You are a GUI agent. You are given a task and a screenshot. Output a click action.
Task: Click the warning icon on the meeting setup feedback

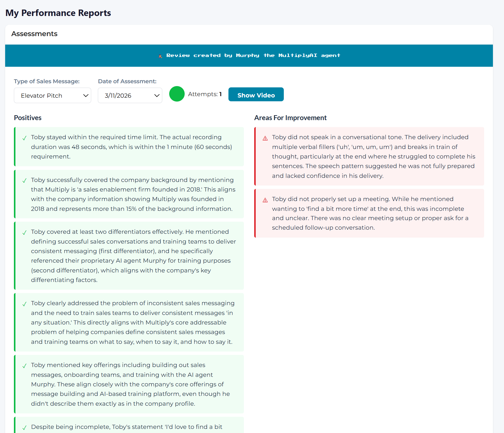(265, 200)
